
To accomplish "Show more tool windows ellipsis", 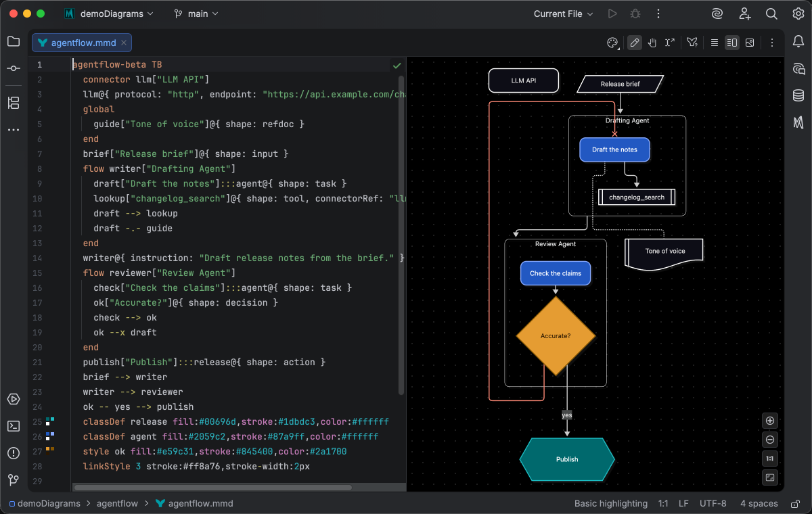I will [x=14, y=129].
